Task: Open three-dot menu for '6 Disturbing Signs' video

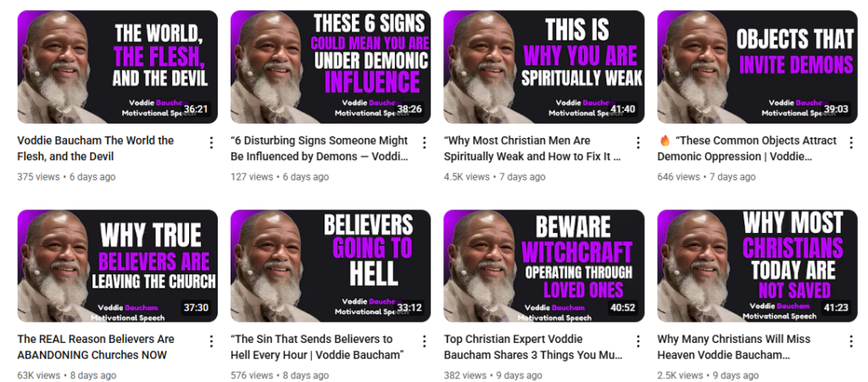Action: 424,143
